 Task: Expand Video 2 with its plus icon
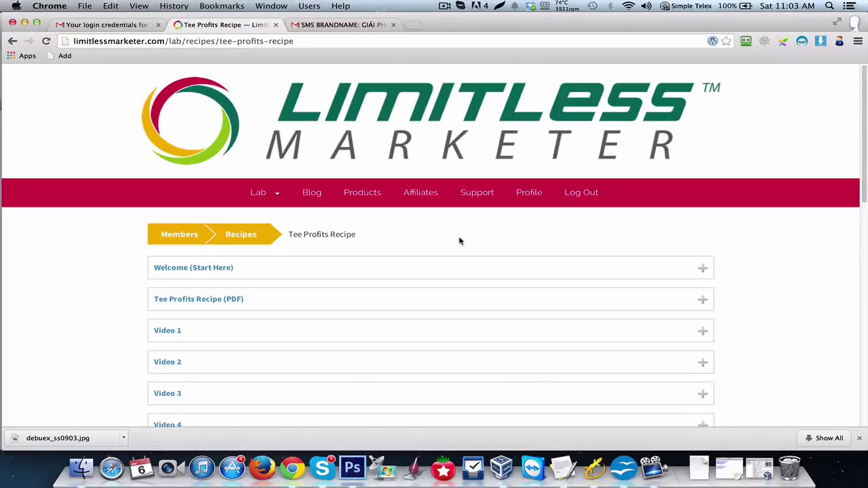point(703,363)
